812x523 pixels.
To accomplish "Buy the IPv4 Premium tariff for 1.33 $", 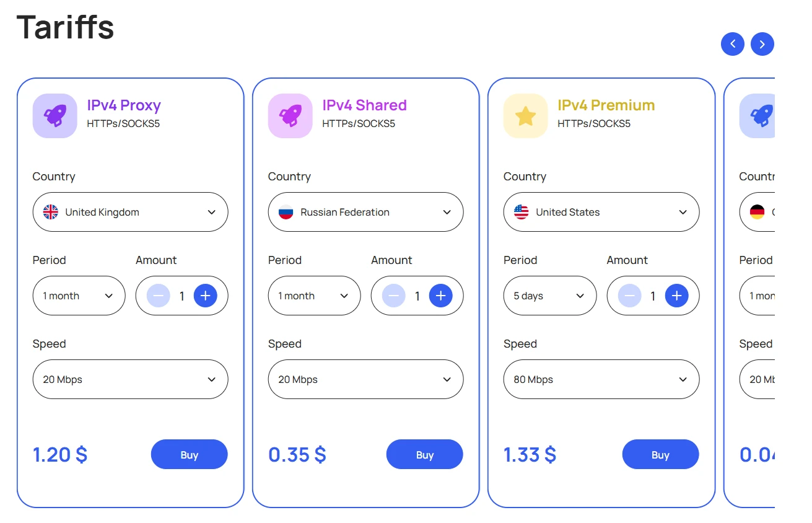I will pos(660,454).
